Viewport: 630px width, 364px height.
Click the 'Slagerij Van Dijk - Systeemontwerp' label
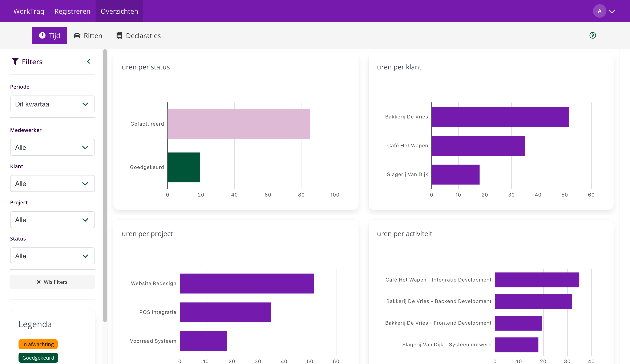[x=447, y=345]
